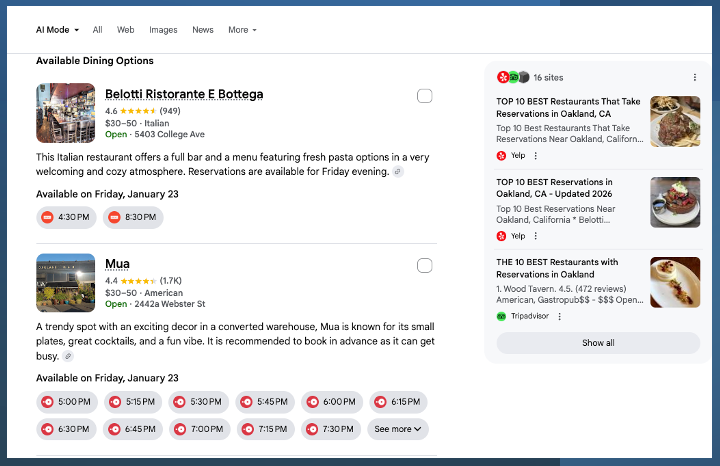Open the More search filters dropdown
Viewport: 720px width, 466px height.
(242, 30)
